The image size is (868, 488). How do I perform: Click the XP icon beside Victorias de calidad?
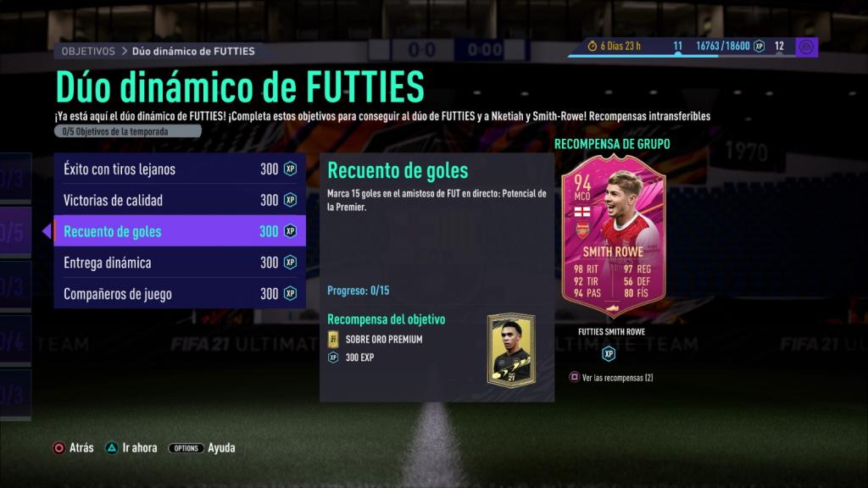[x=290, y=200]
